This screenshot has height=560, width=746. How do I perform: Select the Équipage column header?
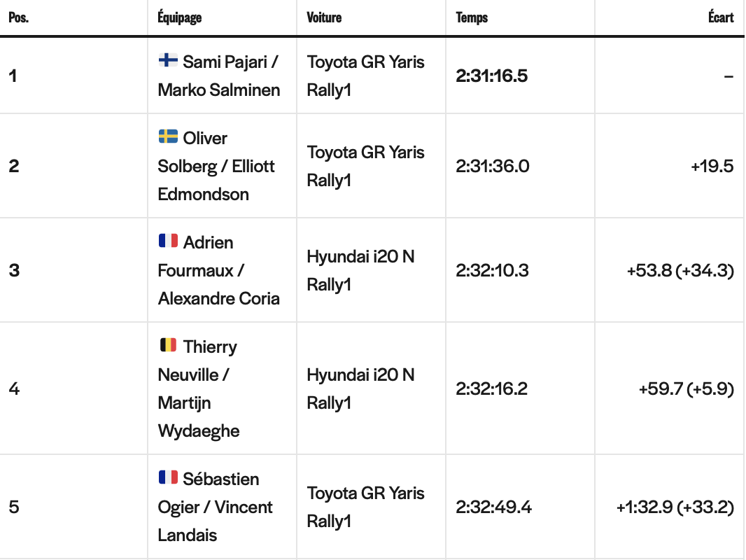click(180, 17)
